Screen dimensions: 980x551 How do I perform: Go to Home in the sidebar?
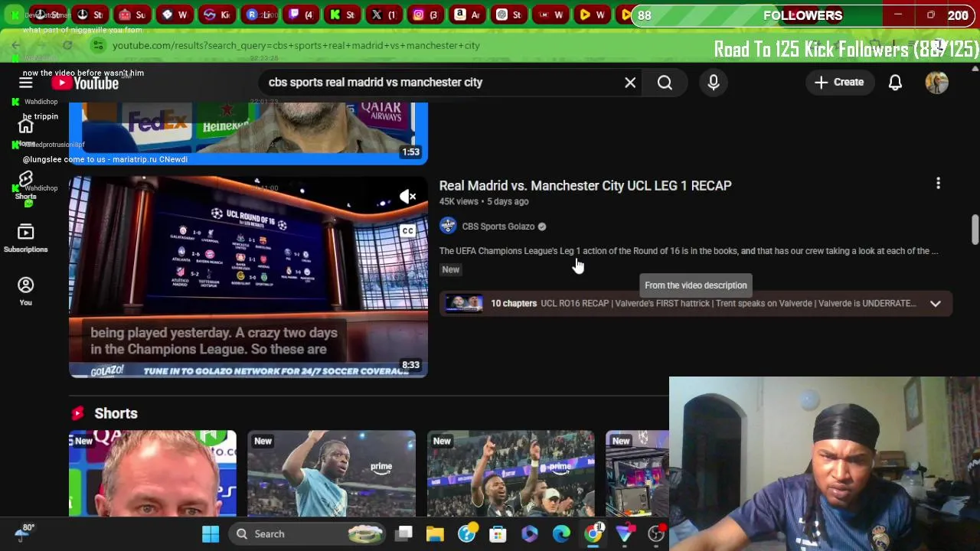(25, 132)
